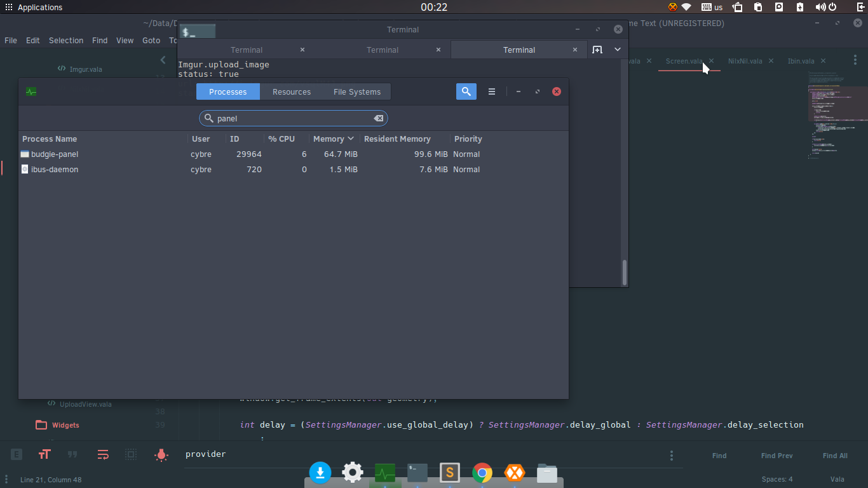Toggle regular expression search in Find panel
Image resolution: width=868 pixels, height=488 pixels.
17,454
